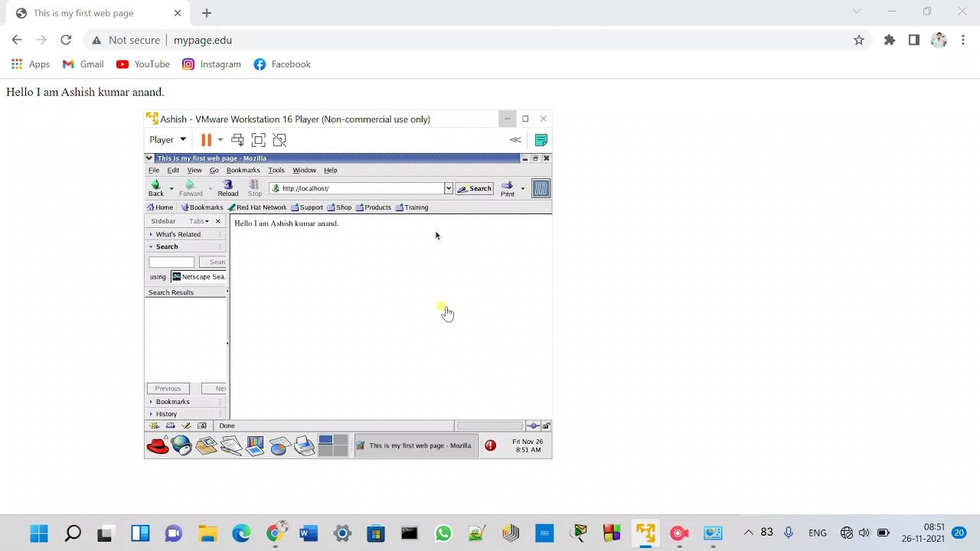Image resolution: width=980 pixels, height=551 pixels.
Task: Launch web browser globe icon in panel
Action: coord(181,445)
